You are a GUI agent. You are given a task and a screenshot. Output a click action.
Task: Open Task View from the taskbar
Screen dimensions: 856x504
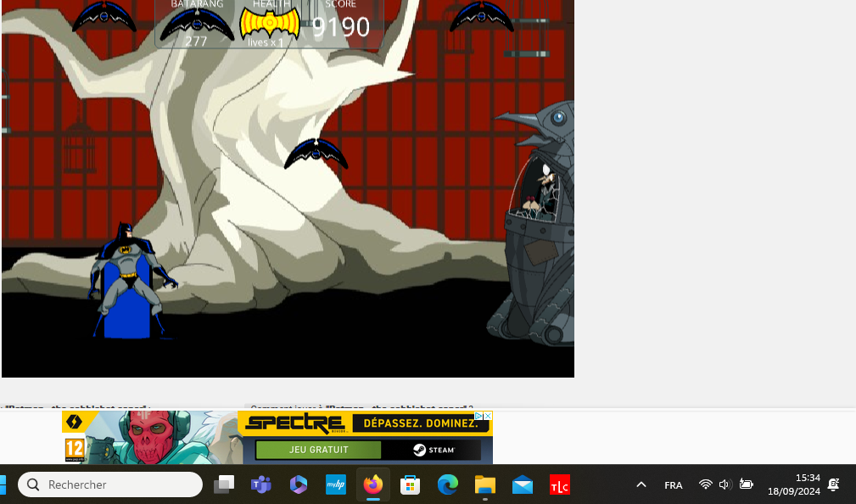[x=224, y=484]
